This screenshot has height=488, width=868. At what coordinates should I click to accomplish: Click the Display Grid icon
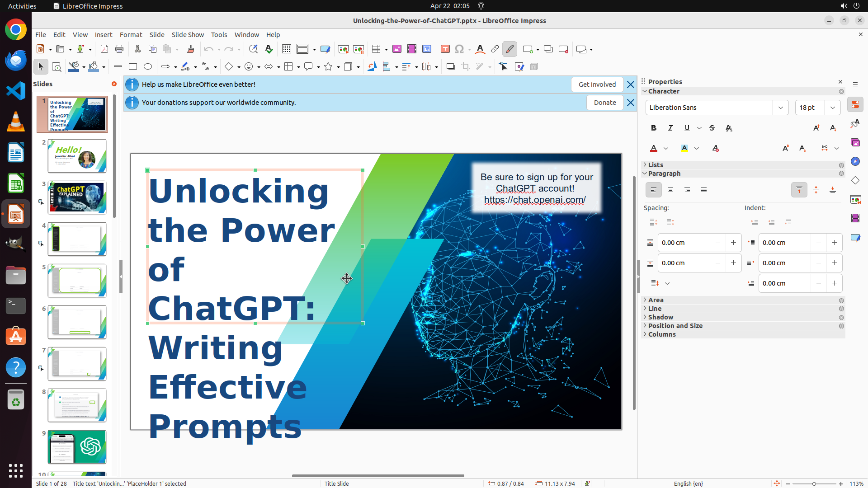286,49
